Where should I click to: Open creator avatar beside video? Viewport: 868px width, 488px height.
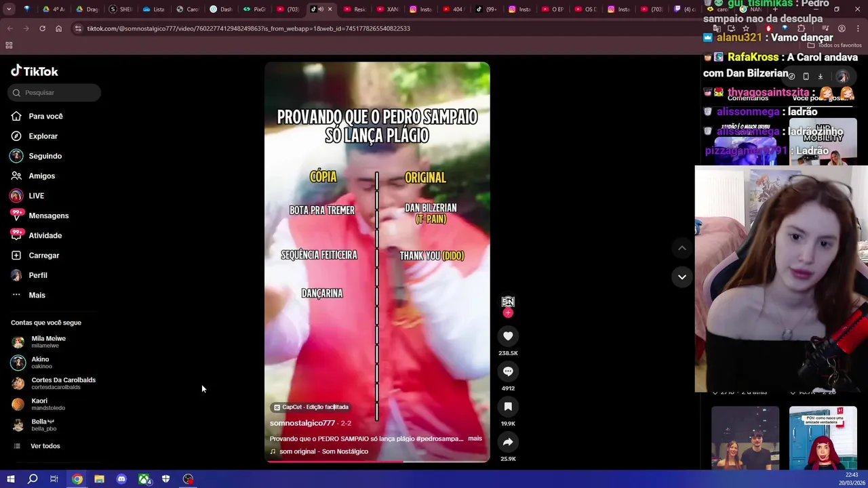(508, 302)
